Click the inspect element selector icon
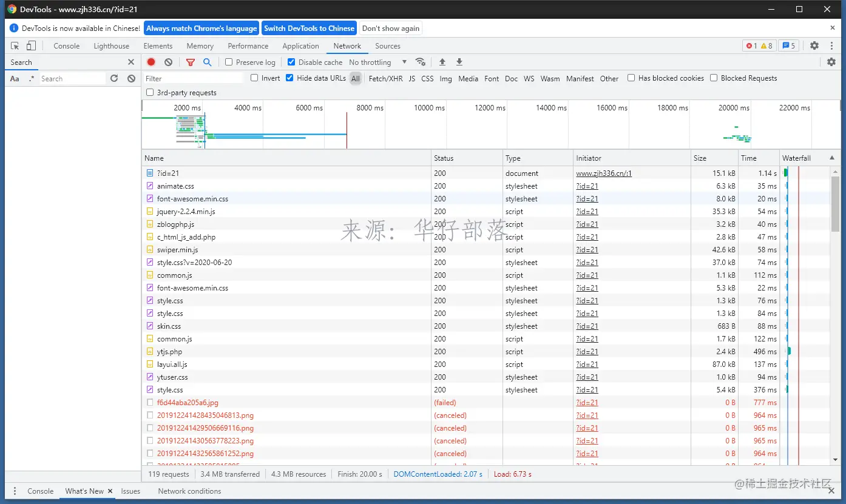Viewport: 846px width, 504px height. pos(15,46)
